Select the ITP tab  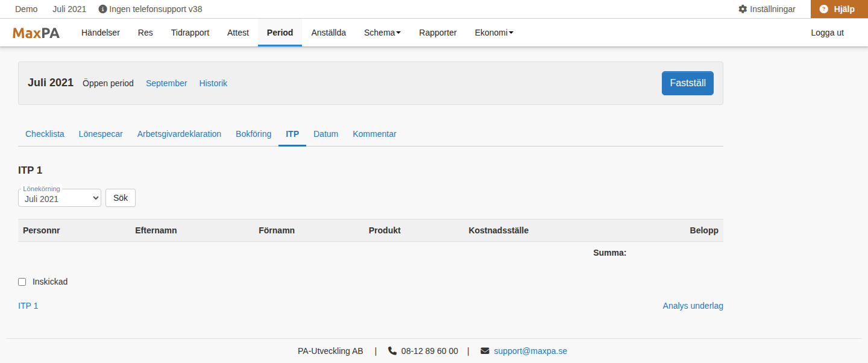(292, 134)
